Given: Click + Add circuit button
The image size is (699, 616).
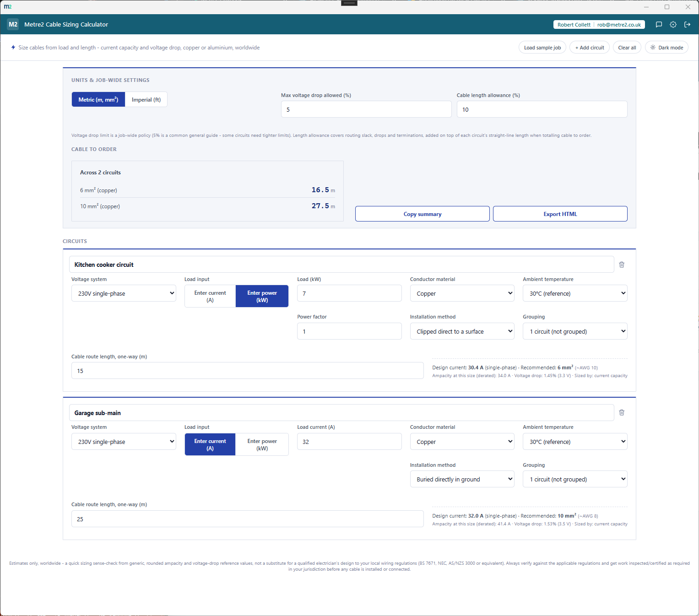Looking at the screenshot, I should point(590,48).
